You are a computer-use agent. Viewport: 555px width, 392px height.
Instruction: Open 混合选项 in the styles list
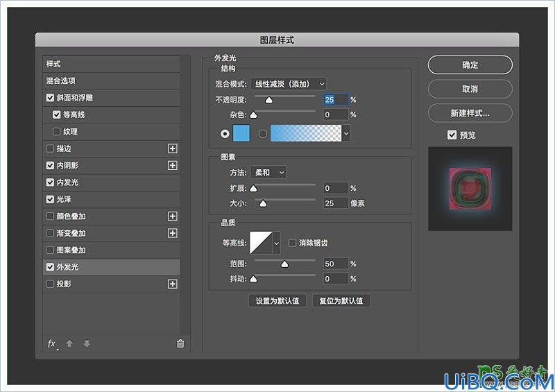pyautogui.click(x=111, y=80)
